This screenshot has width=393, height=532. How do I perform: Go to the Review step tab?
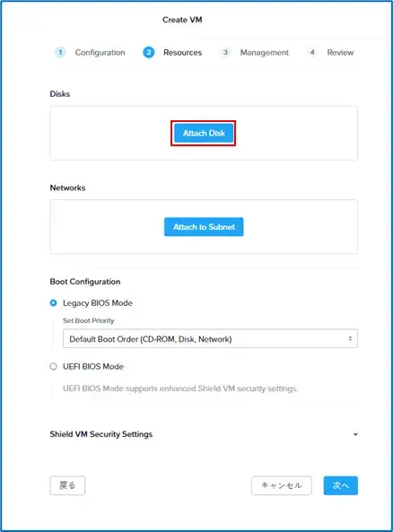[340, 53]
